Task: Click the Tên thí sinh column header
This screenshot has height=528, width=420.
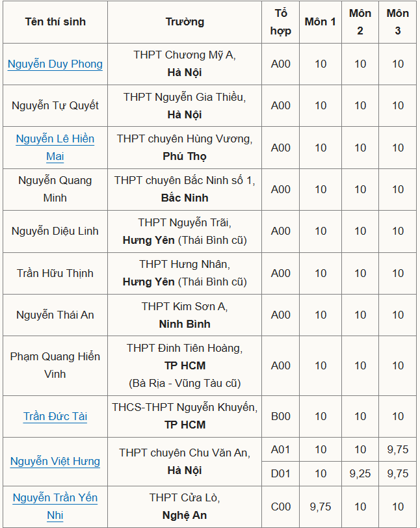Action: click(55, 22)
